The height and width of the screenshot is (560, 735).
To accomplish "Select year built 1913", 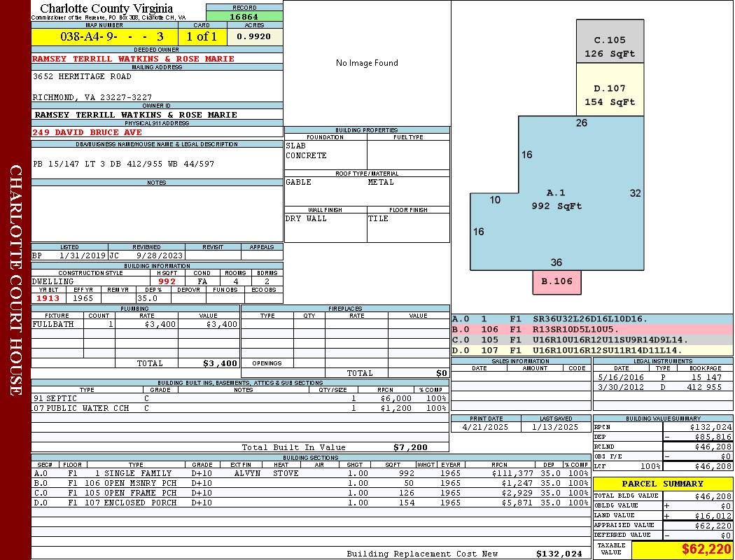I will tap(48, 298).
